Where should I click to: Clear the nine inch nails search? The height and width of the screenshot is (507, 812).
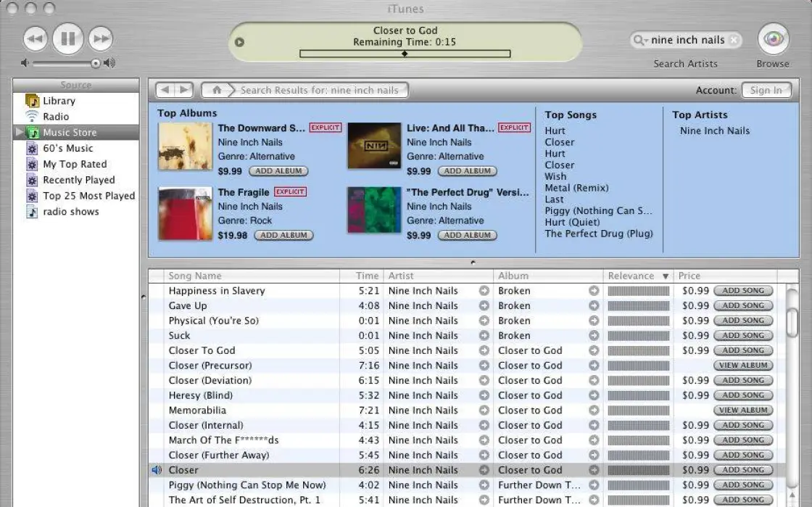pos(733,40)
